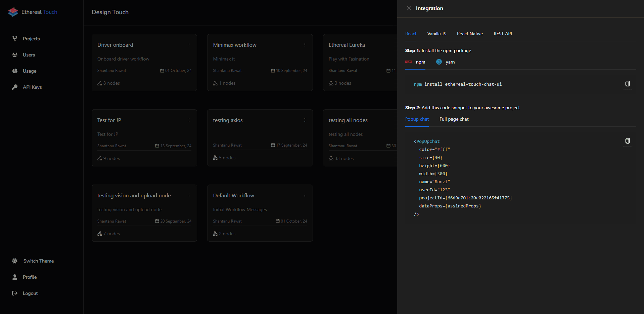Open Test for JP card options menu
This screenshot has width=644, height=314.
click(x=189, y=120)
